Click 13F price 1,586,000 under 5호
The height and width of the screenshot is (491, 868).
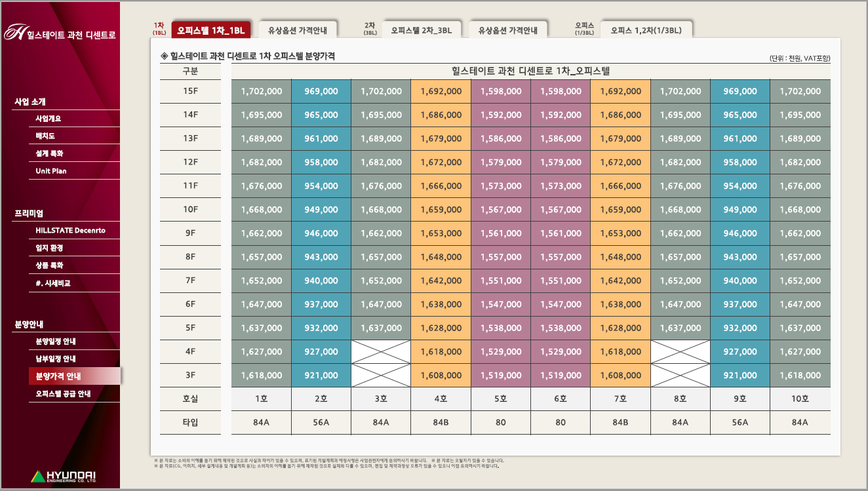tap(501, 138)
